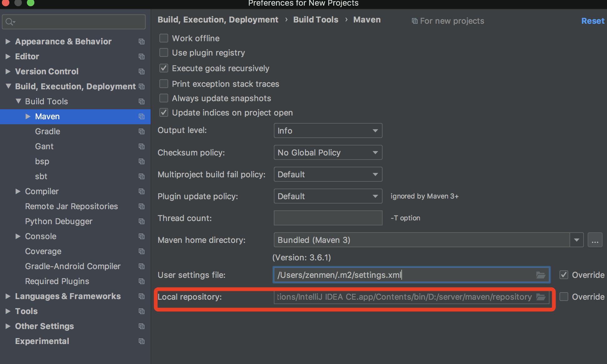The height and width of the screenshot is (364, 607).
Task: Click the Thread count input field
Action: 328,218
